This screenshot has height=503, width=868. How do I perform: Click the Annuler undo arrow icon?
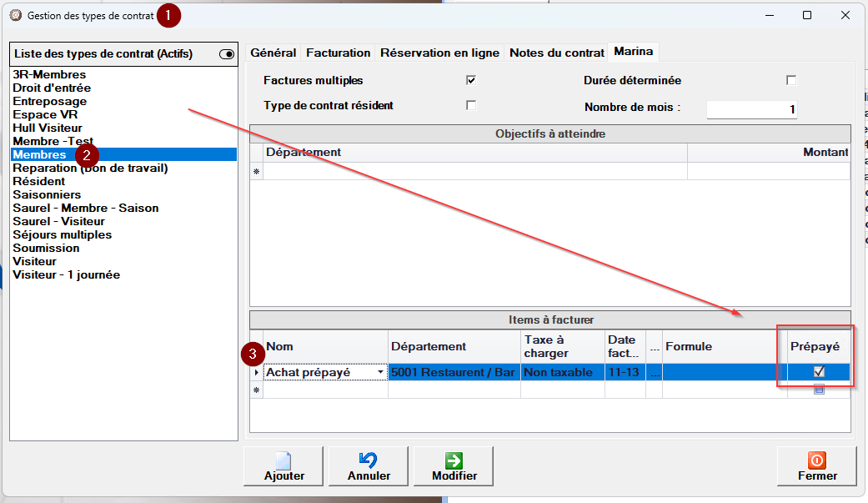coord(369,460)
